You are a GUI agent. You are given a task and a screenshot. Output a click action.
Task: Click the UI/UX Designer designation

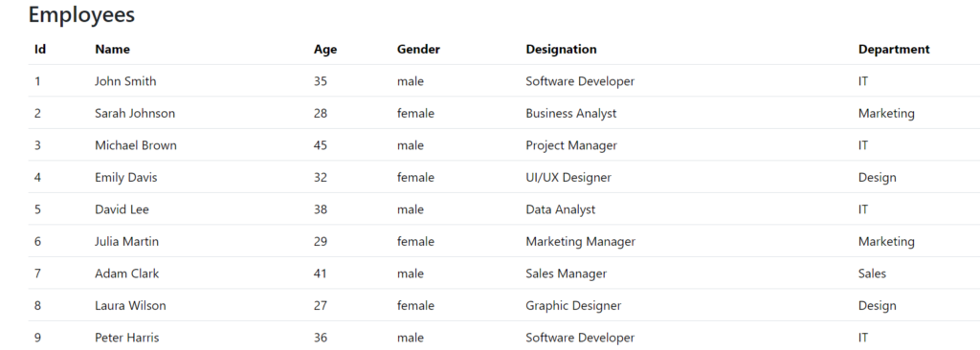click(568, 178)
